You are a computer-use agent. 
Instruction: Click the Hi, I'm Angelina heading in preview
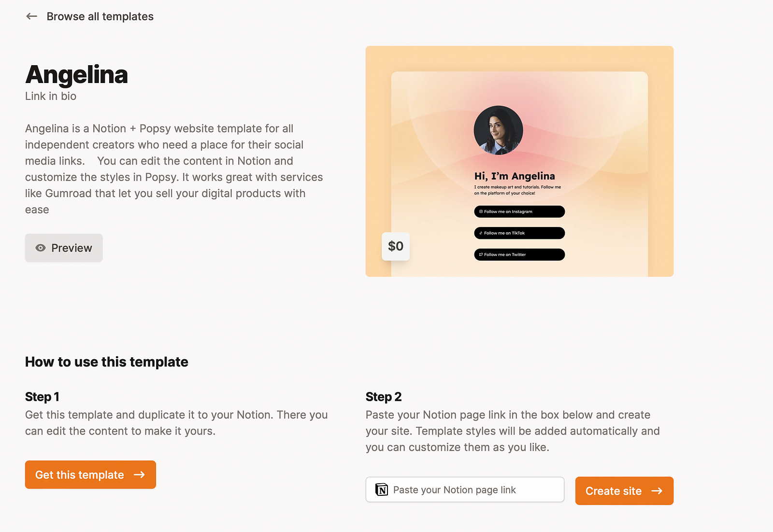[x=515, y=176]
